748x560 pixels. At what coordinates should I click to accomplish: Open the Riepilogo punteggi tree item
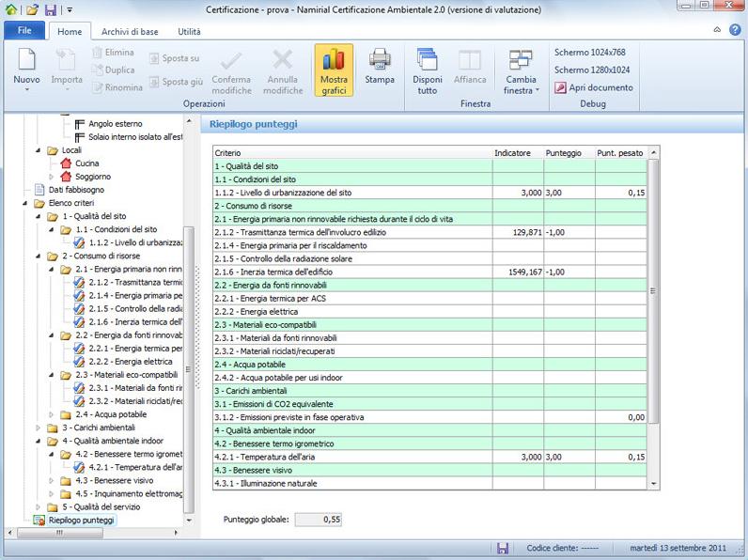[81, 520]
